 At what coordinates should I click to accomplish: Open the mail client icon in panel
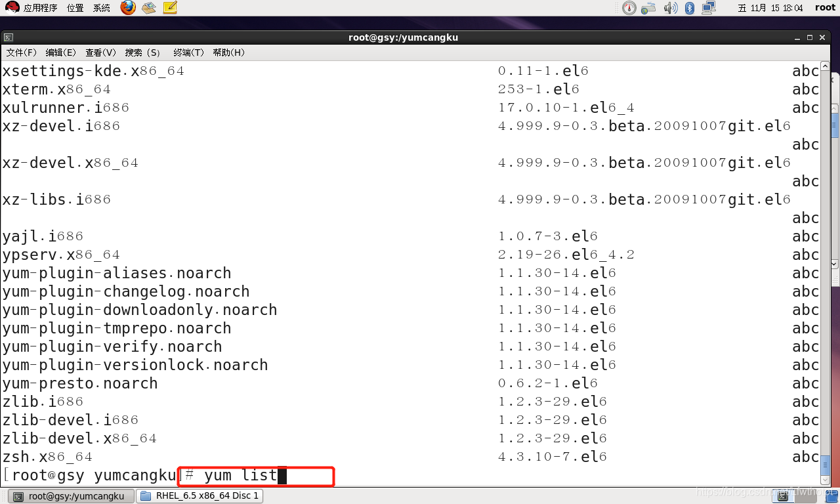pyautogui.click(x=149, y=8)
